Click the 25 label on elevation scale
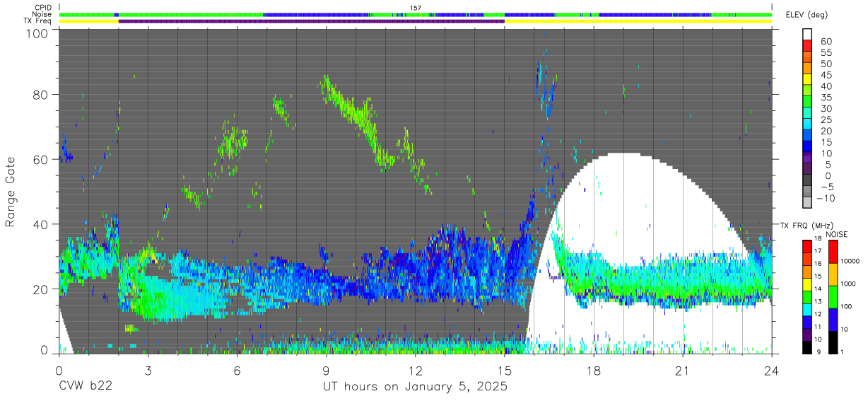Viewport: 868px width, 401px height. [826, 120]
